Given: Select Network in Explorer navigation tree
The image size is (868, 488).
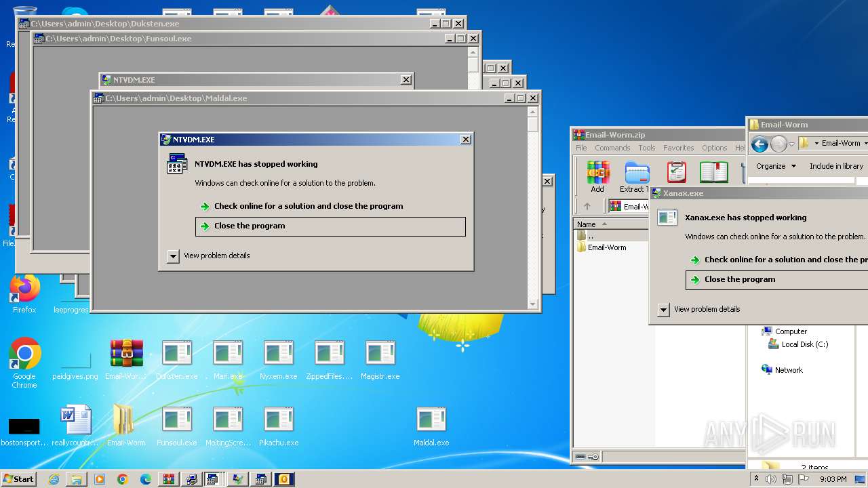Looking at the screenshot, I should 782,370.
